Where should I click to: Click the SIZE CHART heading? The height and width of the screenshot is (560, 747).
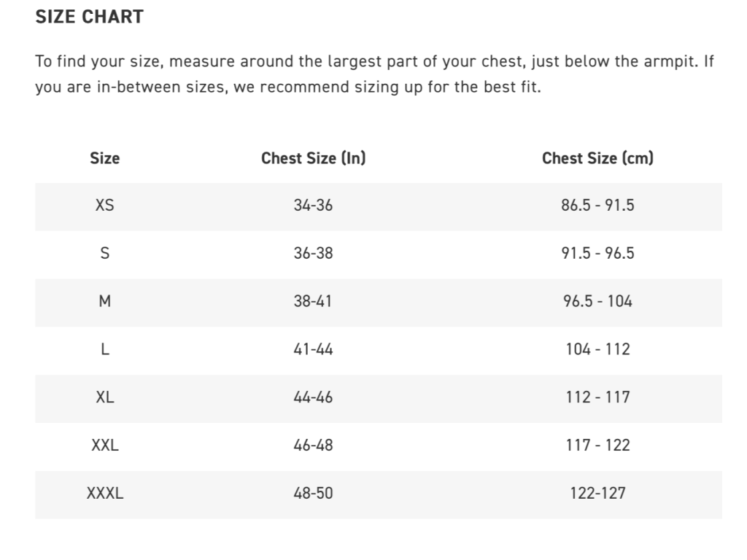tap(89, 17)
